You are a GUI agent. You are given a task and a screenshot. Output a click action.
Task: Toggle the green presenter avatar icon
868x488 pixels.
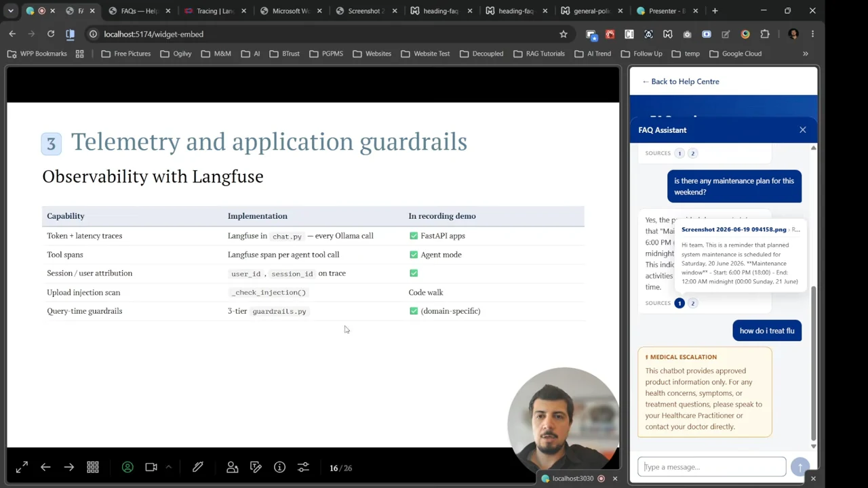coord(127,467)
